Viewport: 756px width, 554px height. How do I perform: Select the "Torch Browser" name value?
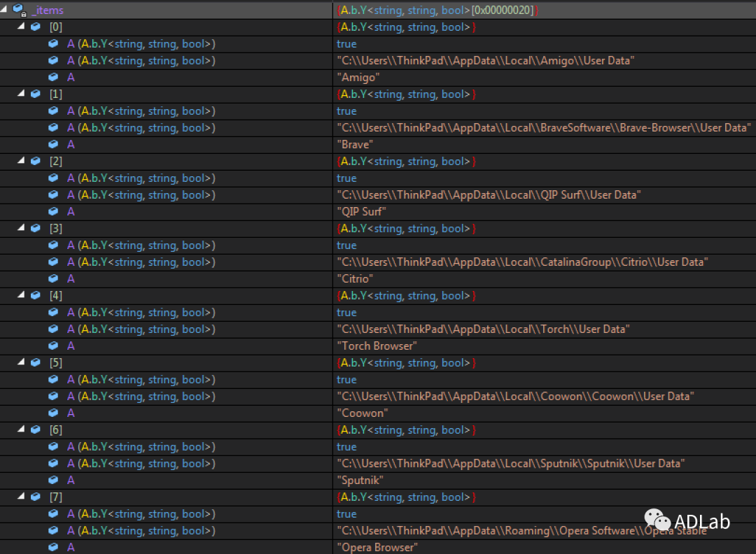[x=377, y=346]
